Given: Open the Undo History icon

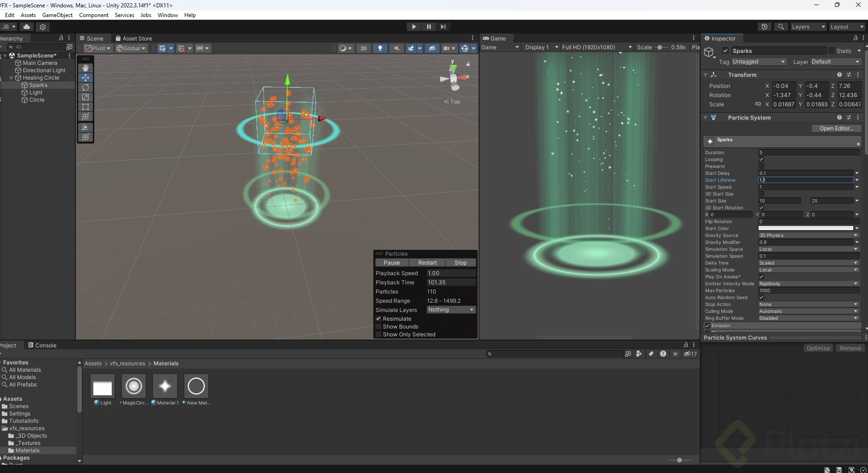Looking at the screenshot, I should [x=765, y=27].
